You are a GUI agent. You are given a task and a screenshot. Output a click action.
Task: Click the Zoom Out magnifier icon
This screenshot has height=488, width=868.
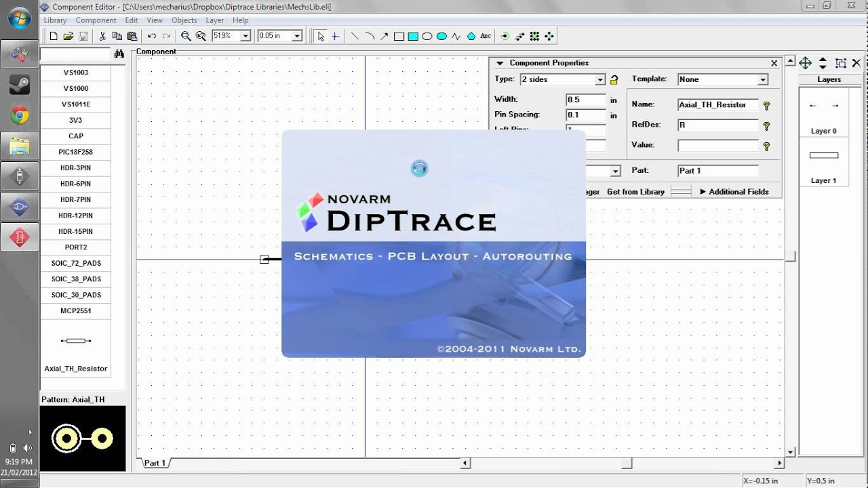pos(201,36)
